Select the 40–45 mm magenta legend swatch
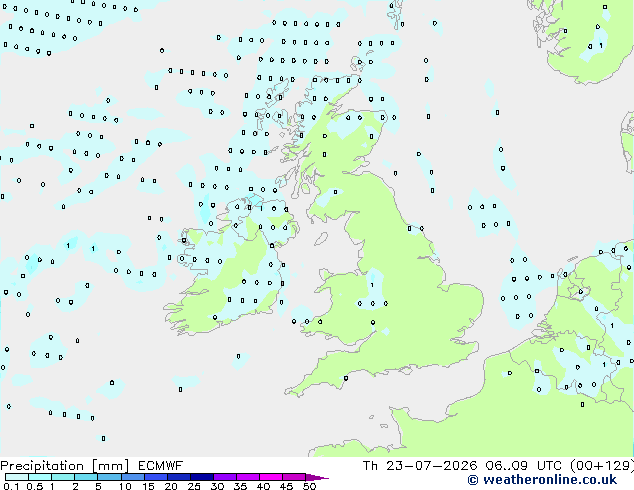 tap(271, 477)
